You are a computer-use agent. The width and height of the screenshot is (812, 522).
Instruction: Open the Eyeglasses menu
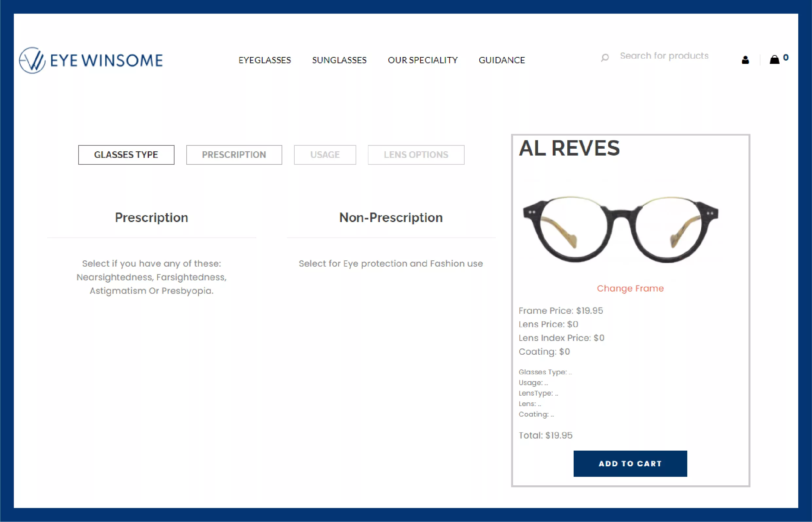pyautogui.click(x=264, y=60)
